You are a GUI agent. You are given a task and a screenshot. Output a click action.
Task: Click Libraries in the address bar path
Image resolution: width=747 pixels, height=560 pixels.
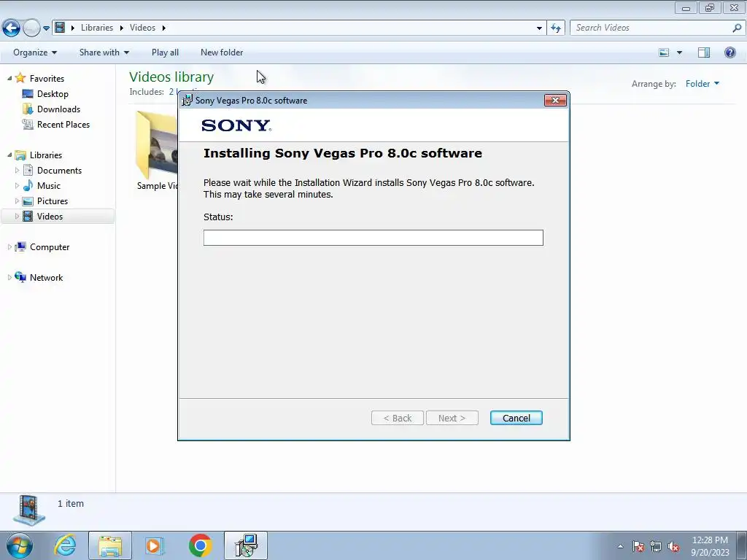coord(97,28)
